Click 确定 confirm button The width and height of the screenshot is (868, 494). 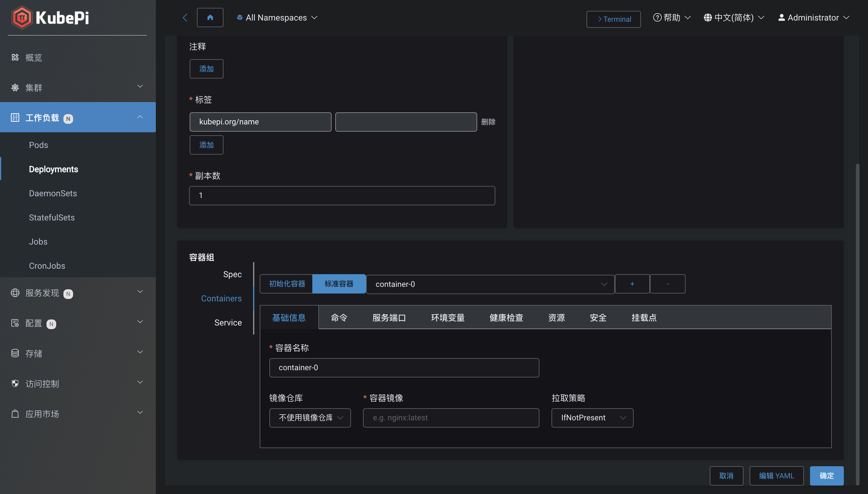[827, 476]
